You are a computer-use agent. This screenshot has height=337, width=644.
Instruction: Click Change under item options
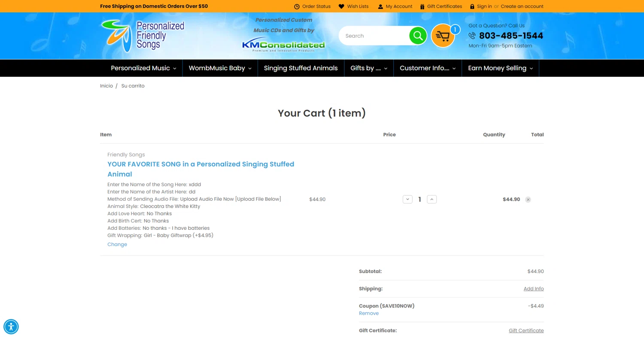click(117, 244)
